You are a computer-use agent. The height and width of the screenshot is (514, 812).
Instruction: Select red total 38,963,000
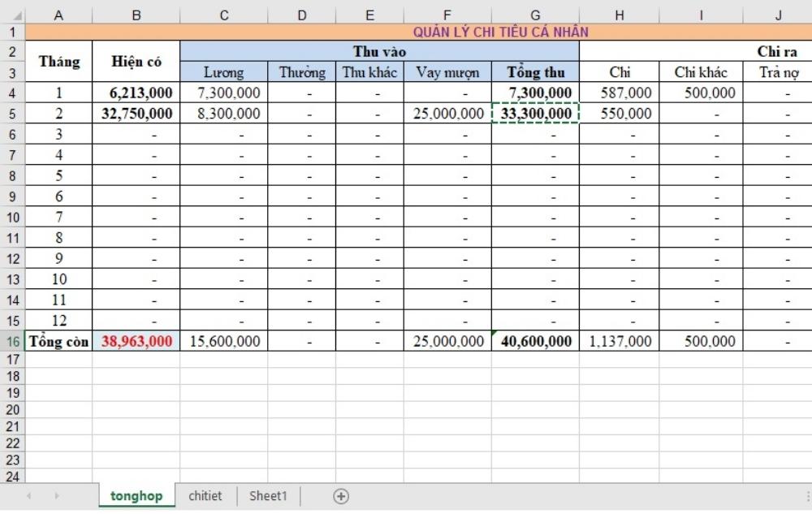(136, 341)
